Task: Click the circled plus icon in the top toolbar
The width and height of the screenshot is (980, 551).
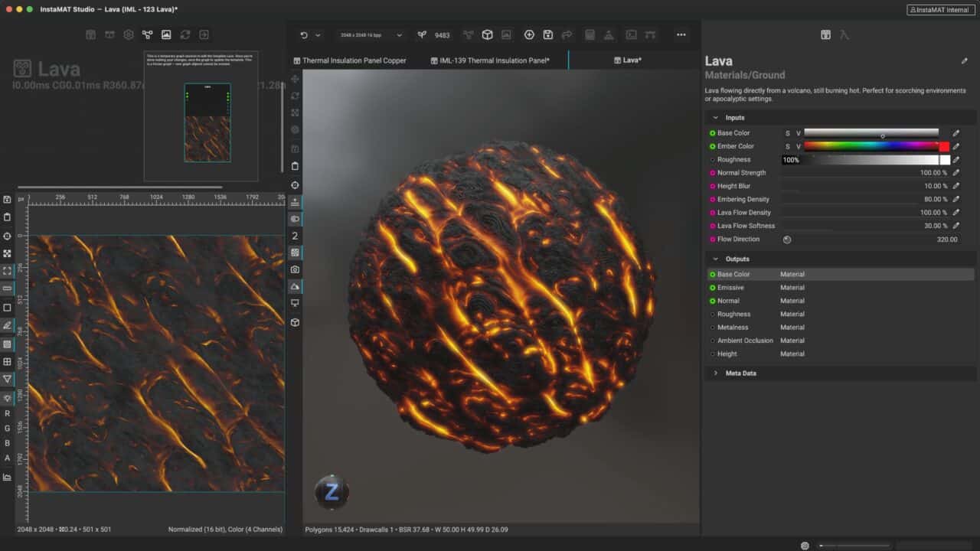Action: tap(529, 35)
